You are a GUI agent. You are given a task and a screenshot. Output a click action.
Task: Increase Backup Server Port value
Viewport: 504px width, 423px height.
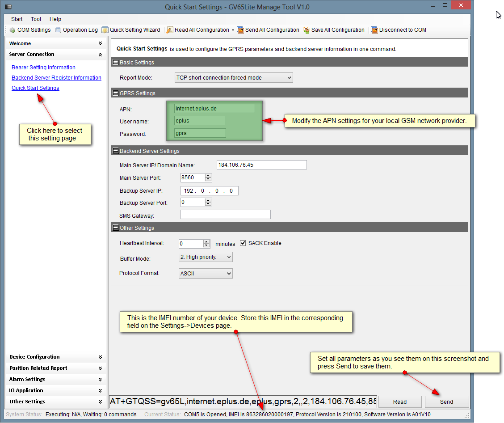coord(208,200)
